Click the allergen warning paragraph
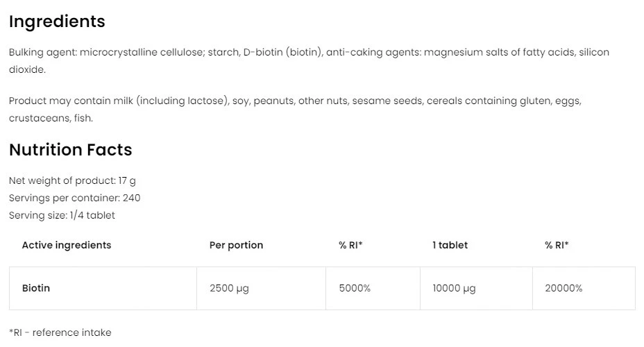644x347 pixels. pyautogui.click(x=295, y=101)
